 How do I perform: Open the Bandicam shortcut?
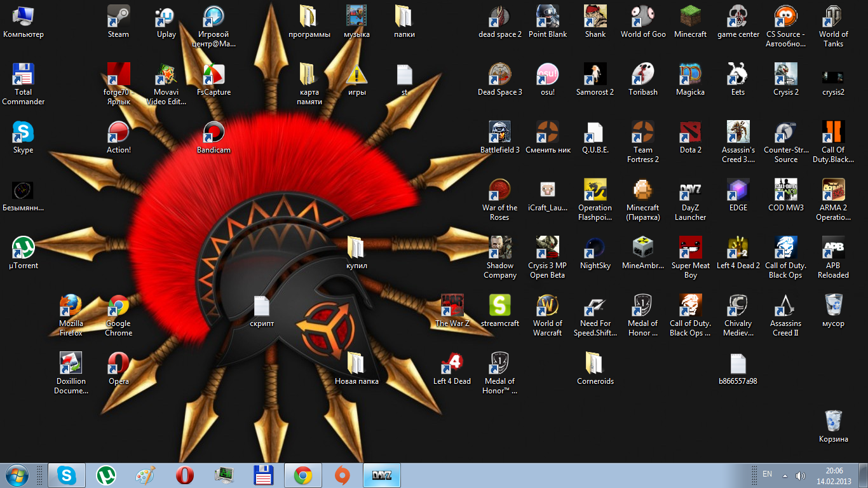(x=214, y=138)
